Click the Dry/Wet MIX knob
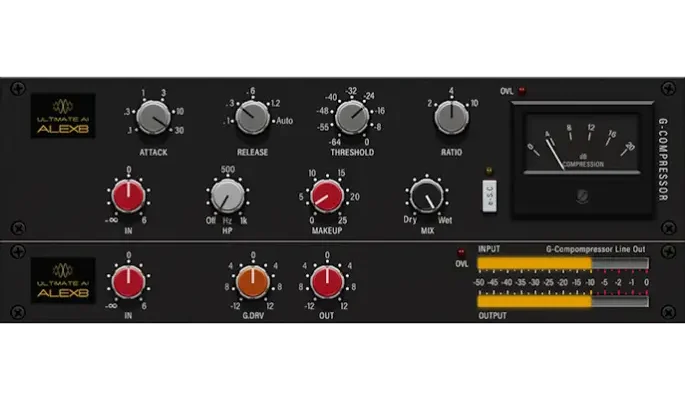This screenshot has width=685, height=400. click(425, 195)
